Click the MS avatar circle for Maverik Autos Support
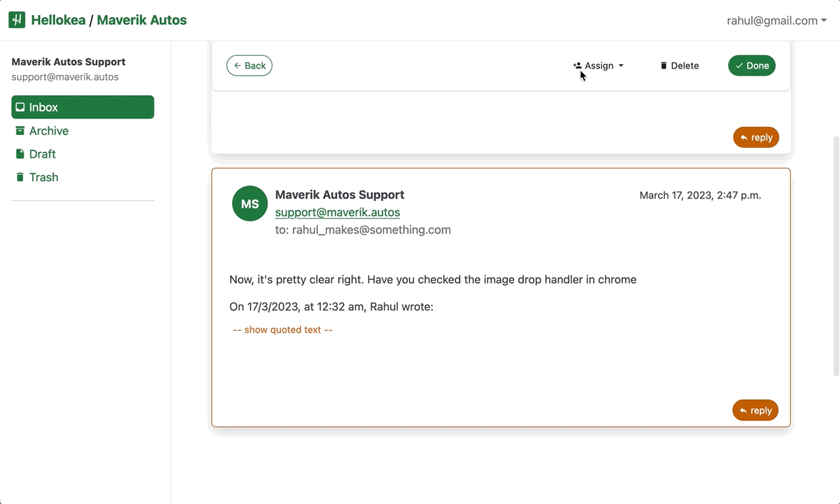 point(249,203)
